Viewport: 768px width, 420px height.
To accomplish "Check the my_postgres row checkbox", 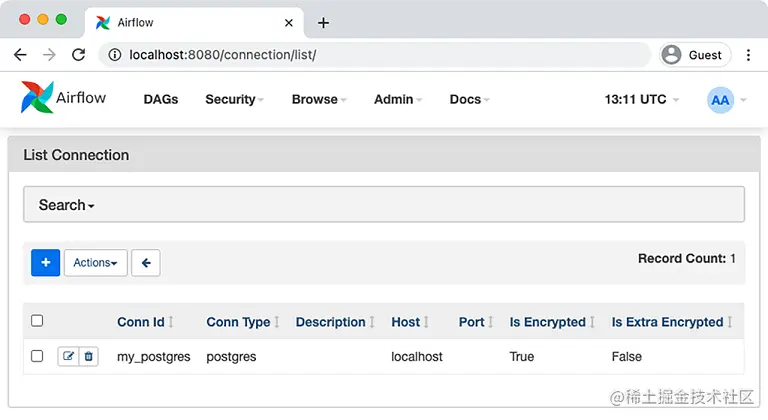I will [37, 356].
